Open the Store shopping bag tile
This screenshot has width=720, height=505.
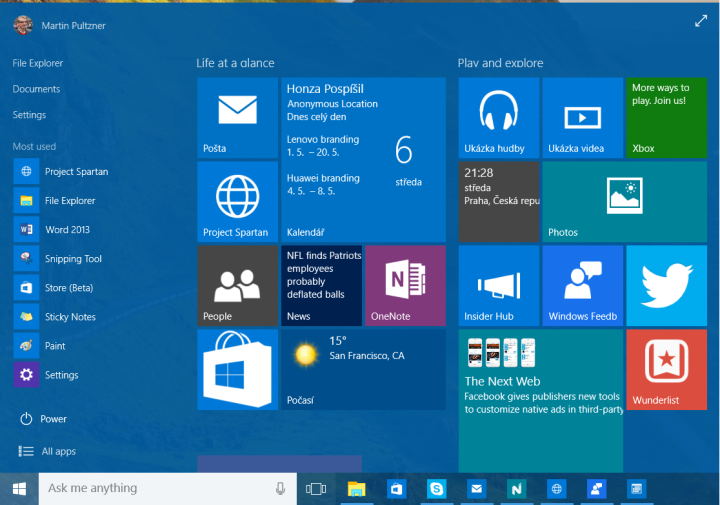[237, 370]
